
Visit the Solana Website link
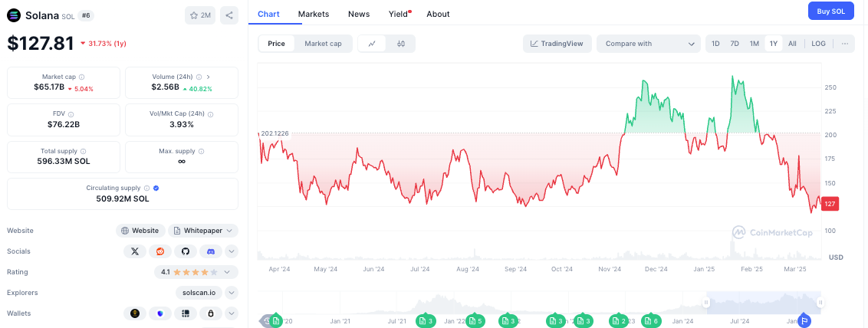[x=140, y=231]
